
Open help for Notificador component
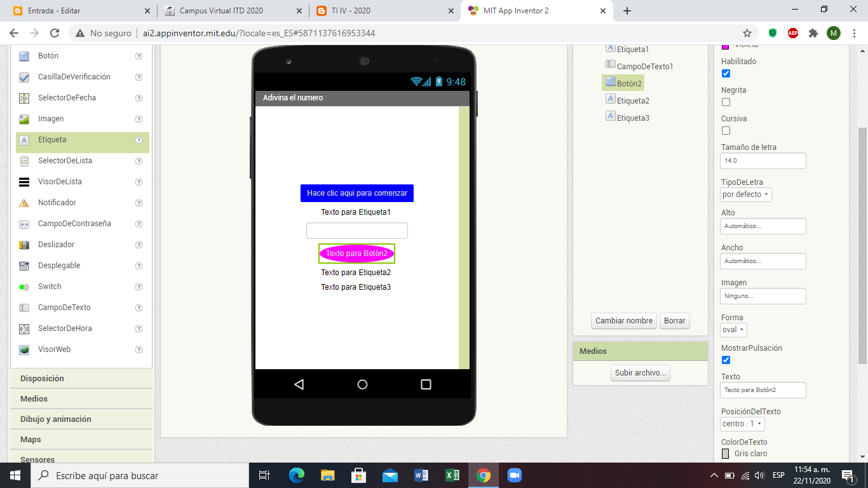[139, 203]
